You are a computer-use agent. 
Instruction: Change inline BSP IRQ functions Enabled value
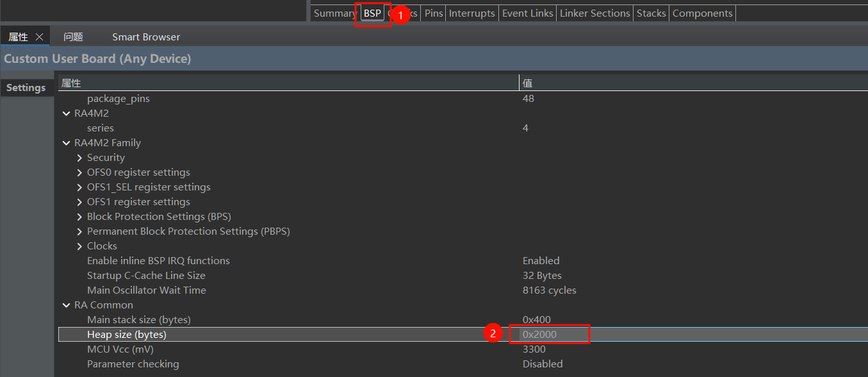click(x=541, y=261)
